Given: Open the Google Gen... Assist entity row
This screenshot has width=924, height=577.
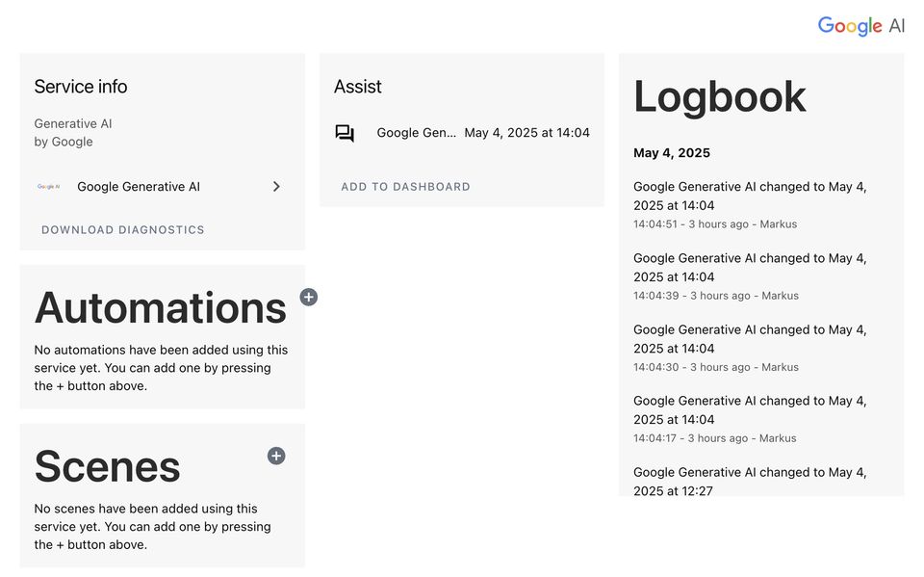Looking at the screenshot, I should point(462,133).
